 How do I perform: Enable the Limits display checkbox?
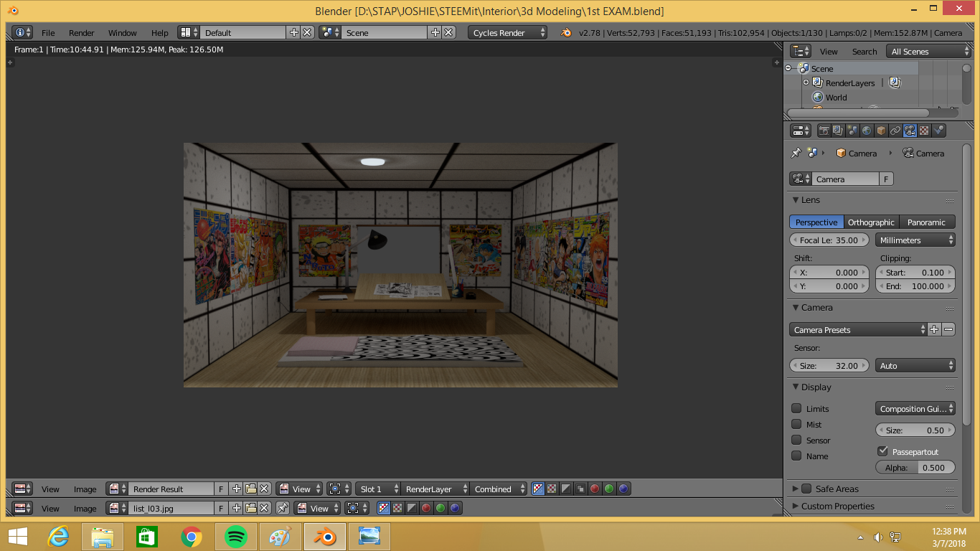pyautogui.click(x=796, y=408)
